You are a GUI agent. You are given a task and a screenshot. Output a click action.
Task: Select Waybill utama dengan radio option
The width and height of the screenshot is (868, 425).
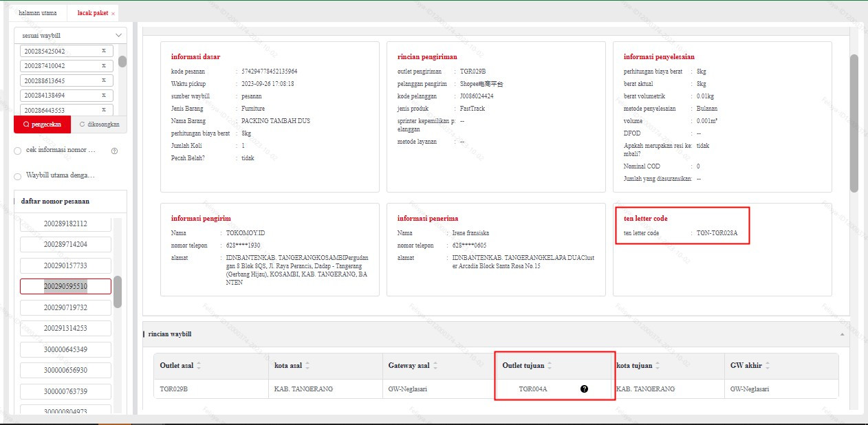pos(18,176)
